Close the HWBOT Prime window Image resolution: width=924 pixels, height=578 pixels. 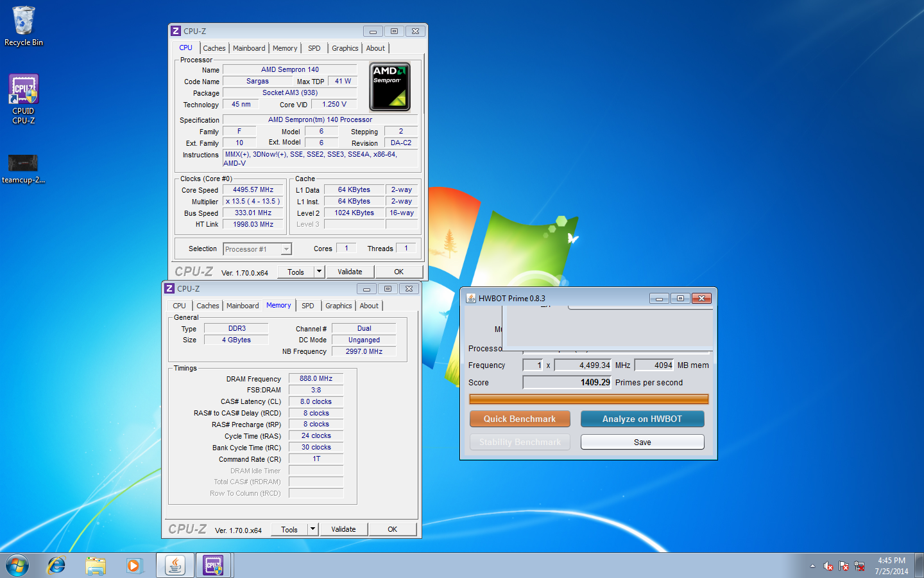coord(701,298)
